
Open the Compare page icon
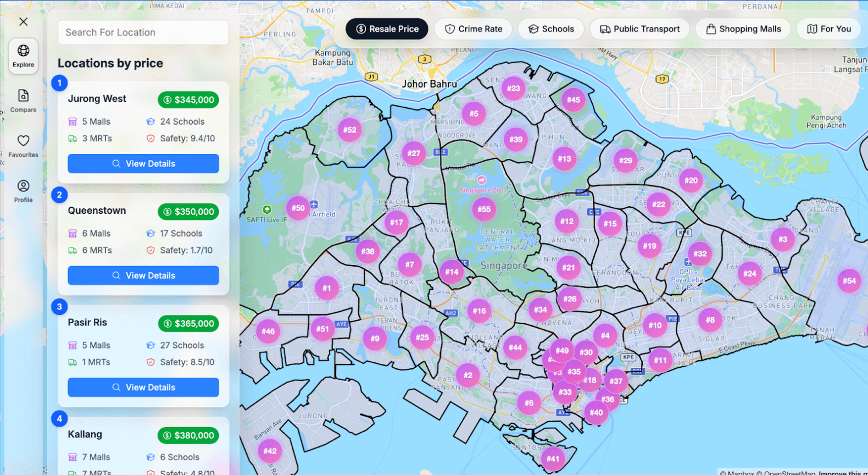(x=23, y=101)
